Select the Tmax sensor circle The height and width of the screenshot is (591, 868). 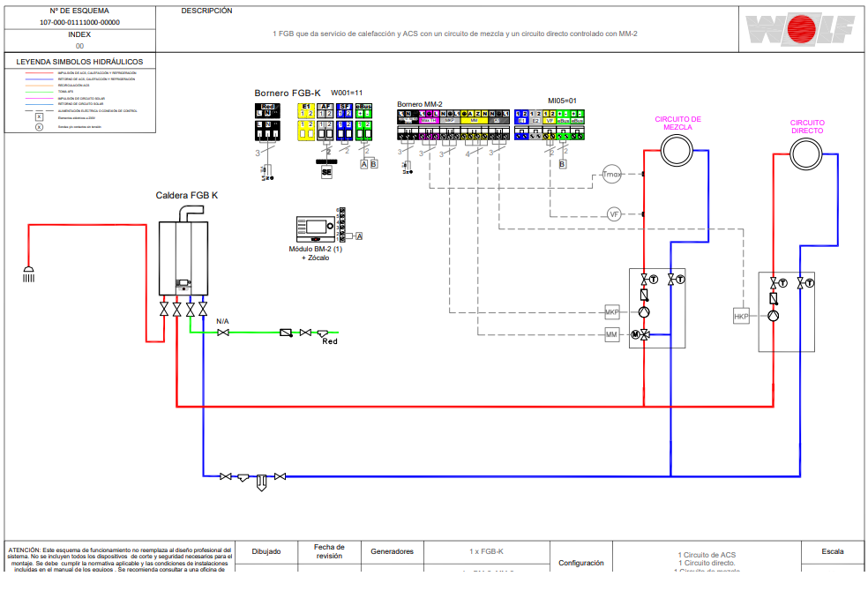(x=611, y=175)
